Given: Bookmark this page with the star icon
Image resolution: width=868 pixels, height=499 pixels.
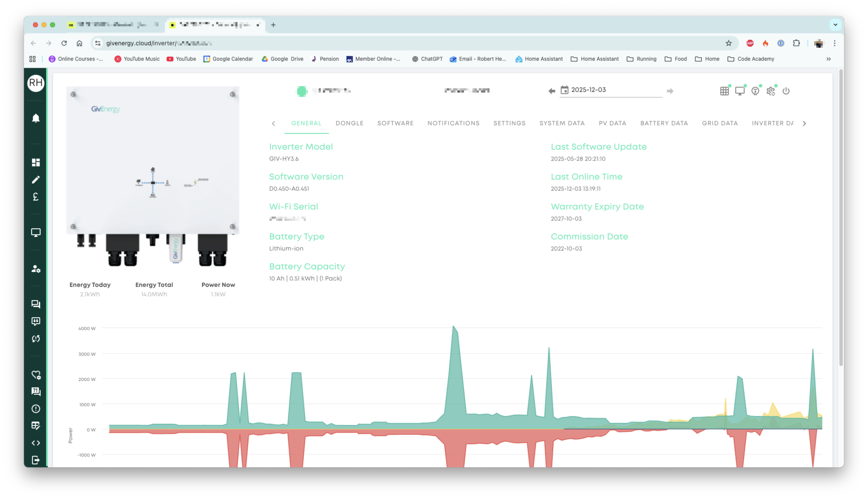Looking at the screenshot, I should click(728, 43).
